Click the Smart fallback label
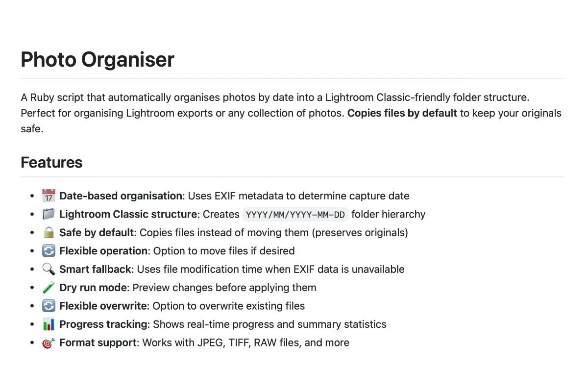588x392 pixels. tap(96, 269)
